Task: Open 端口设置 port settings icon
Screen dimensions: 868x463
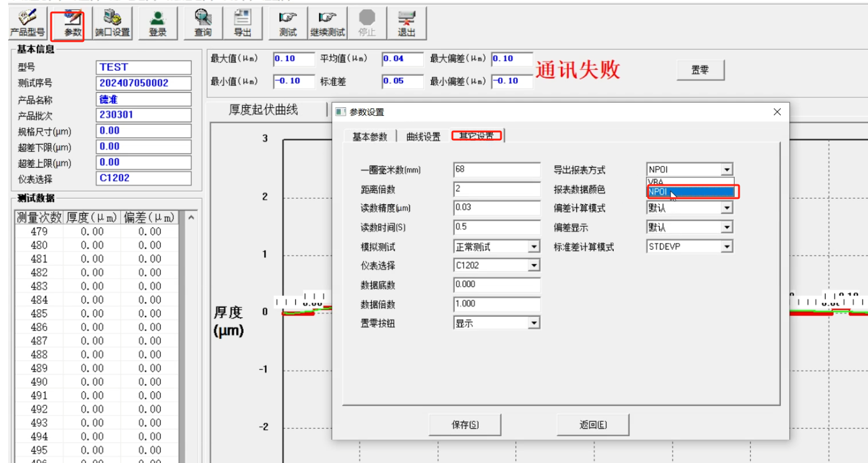Action: tap(112, 24)
